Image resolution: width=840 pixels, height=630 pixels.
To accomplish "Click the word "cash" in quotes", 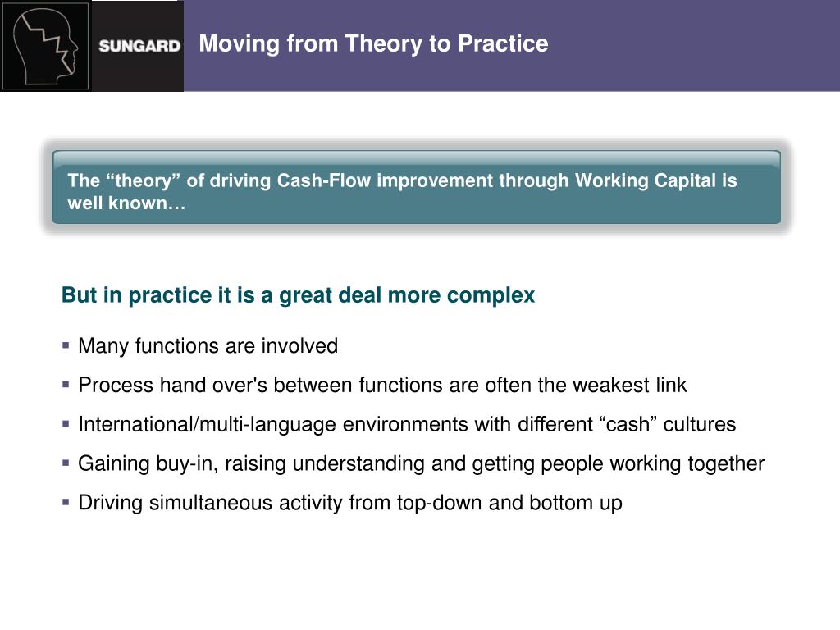I will tap(628, 424).
